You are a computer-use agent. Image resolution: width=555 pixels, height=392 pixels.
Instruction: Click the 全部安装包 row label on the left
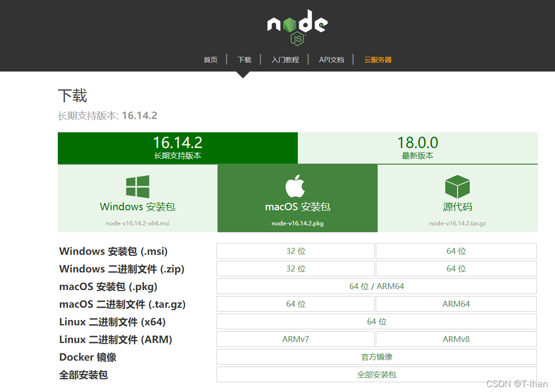coord(83,375)
